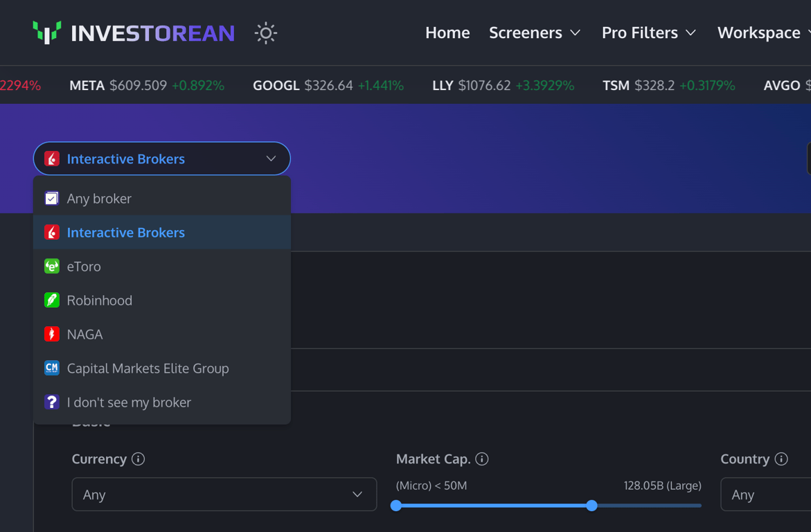Viewport: 811px width, 532px height.
Task: Click the (Micro) < 50M label
Action: 431,486
